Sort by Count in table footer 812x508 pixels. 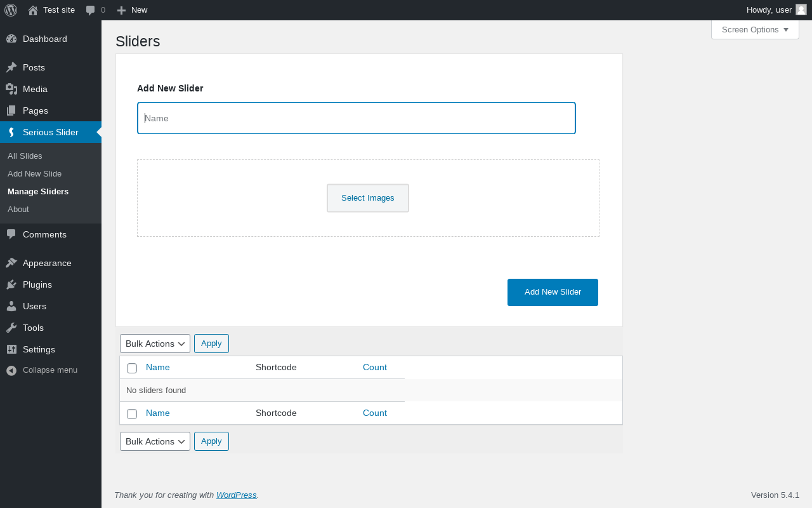click(x=375, y=413)
